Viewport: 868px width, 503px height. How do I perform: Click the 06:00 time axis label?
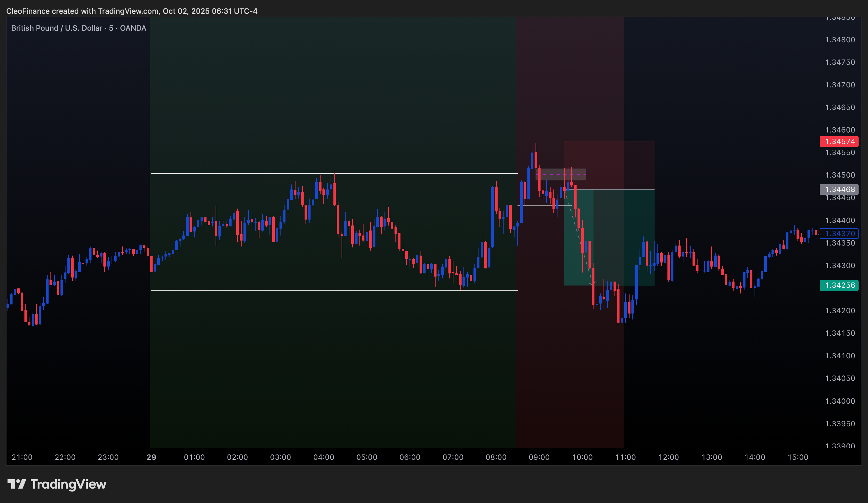pos(410,457)
